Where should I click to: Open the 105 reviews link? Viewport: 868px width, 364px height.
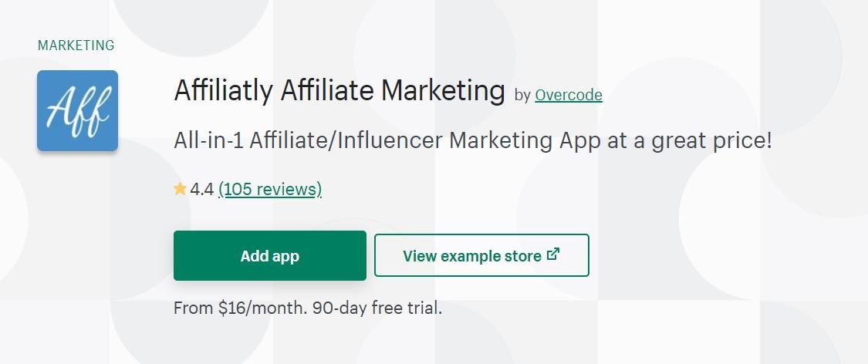[270, 190]
